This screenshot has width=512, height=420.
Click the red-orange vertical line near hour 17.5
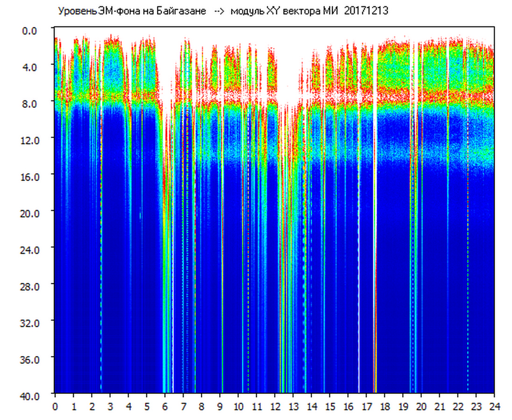(375, 280)
